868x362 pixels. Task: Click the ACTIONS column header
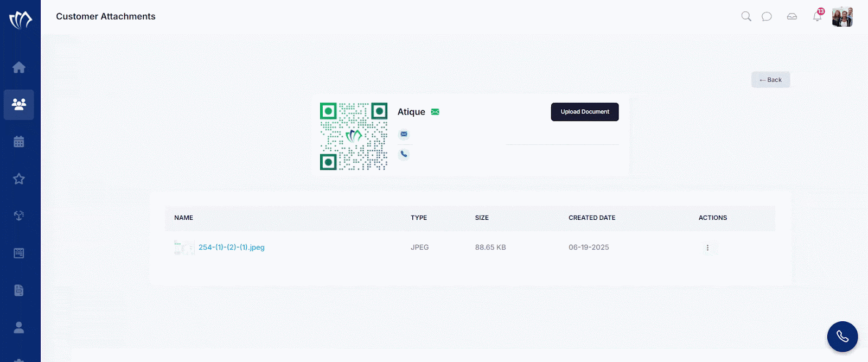tap(713, 218)
